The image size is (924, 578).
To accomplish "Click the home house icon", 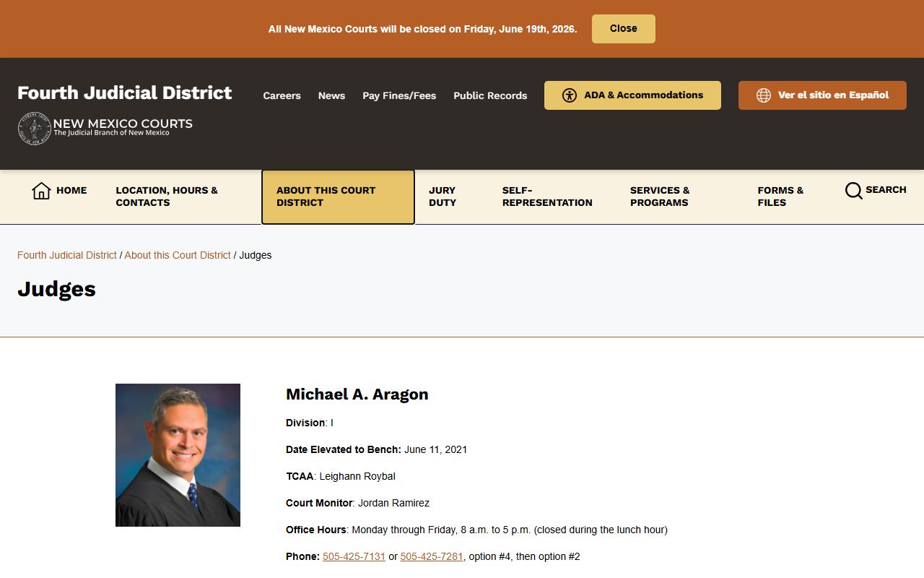I will [41, 191].
